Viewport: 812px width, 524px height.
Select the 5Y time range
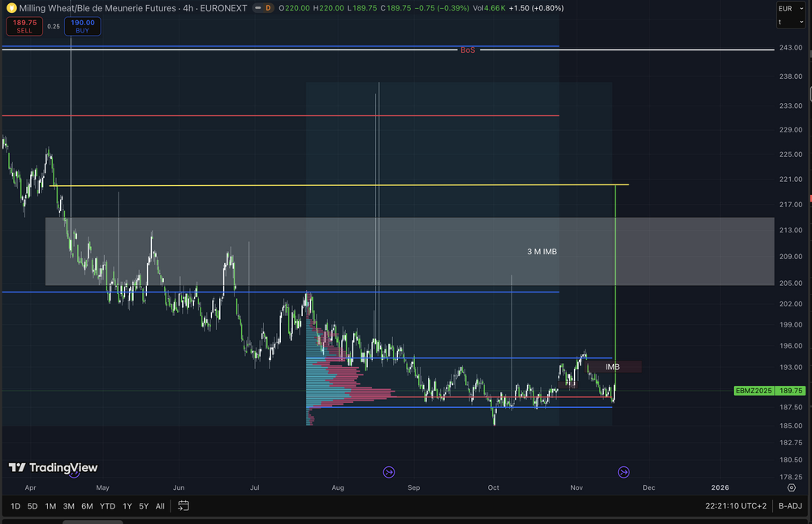point(144,506)
